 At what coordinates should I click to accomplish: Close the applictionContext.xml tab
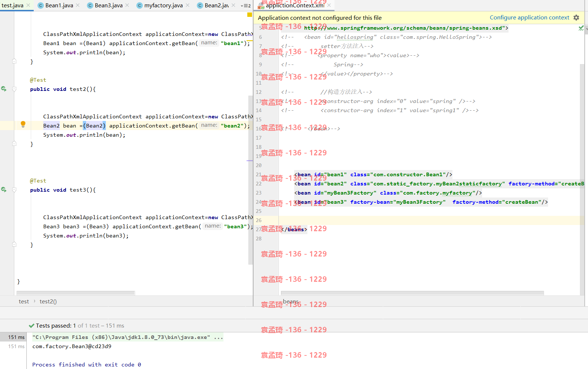(329, 5)
